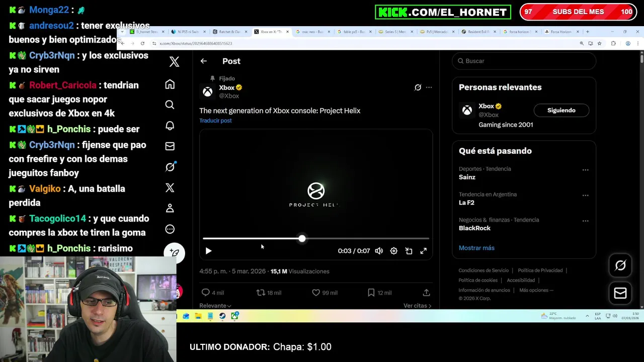Click the X logo at the top of the sidebar
644x362 pixels.
click(x=174, y=61)
